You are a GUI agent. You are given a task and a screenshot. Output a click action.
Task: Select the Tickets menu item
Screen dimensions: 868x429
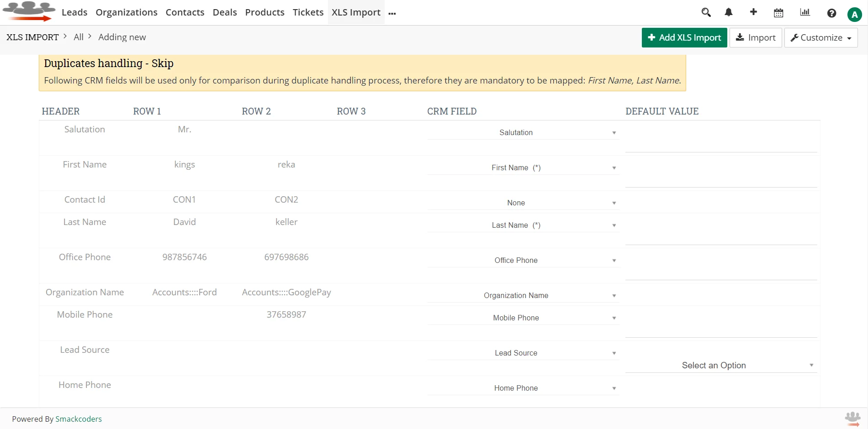307,12
